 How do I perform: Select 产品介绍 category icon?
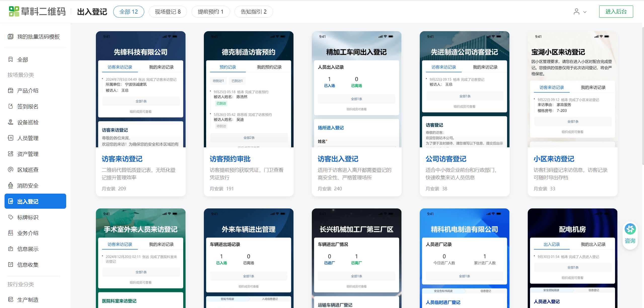click(x=11, y=91)
